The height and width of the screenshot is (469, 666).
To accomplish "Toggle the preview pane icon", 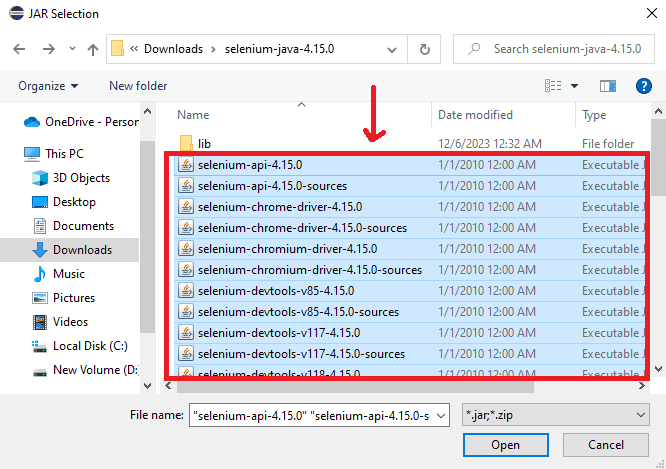I will 607,86.
